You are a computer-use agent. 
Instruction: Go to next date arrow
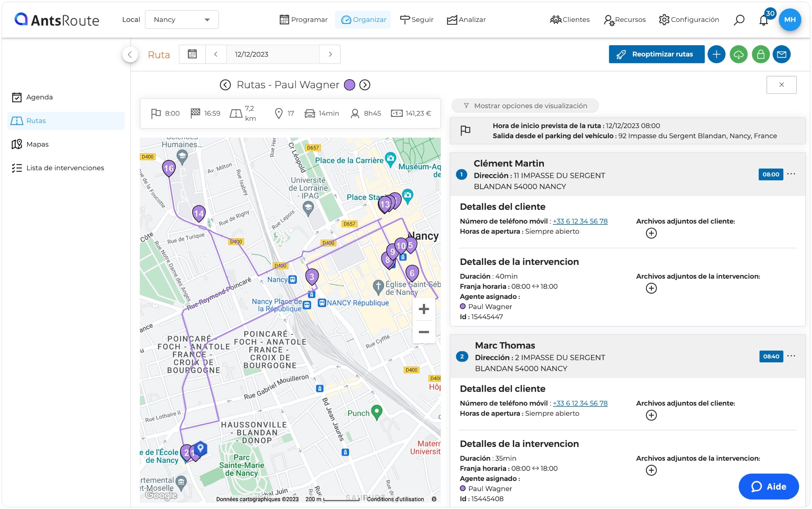330,54
